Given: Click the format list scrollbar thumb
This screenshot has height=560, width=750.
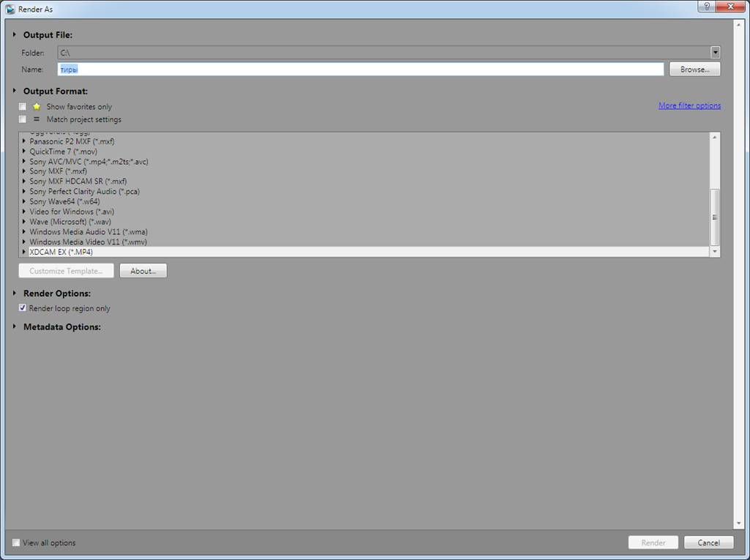Looking at the screenshot, I should pyautogui.click(x=715, y=217).
